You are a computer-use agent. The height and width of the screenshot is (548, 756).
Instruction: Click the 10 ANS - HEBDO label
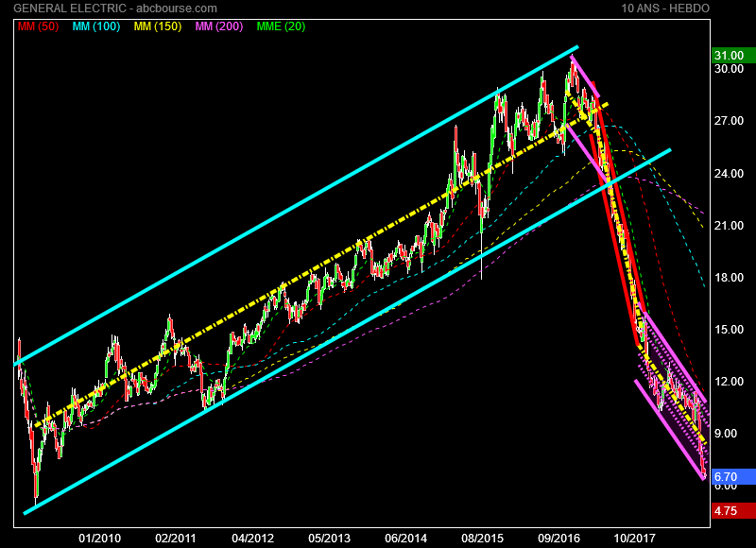(665, 9)
